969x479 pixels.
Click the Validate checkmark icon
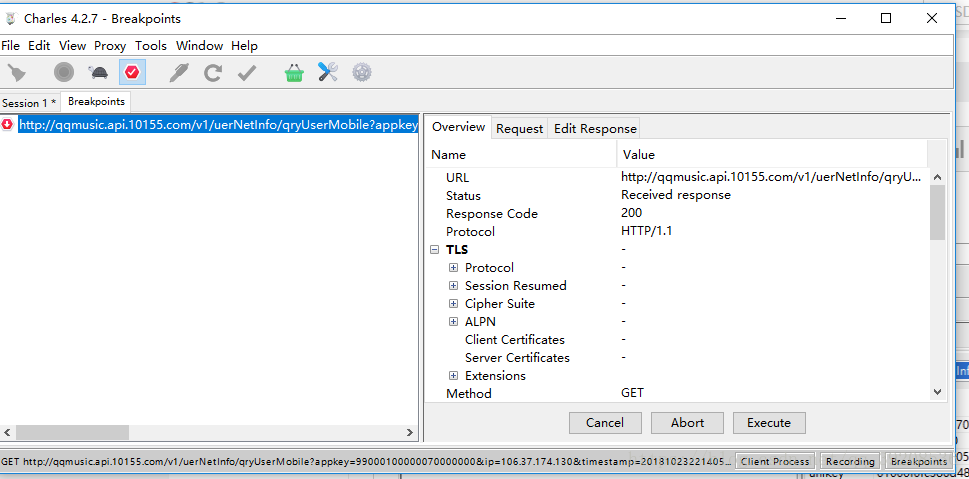point(247,74)
